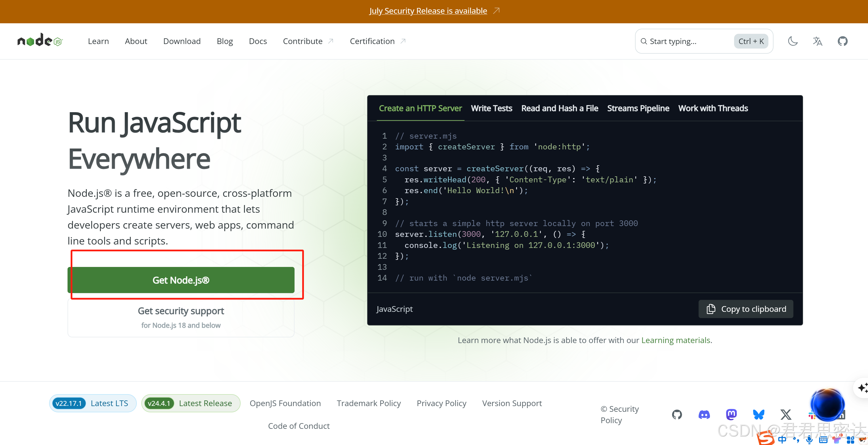The height and width of the screenshot is (445, 868).
Task: Open the Security Policy footer link
Action: 620,414
